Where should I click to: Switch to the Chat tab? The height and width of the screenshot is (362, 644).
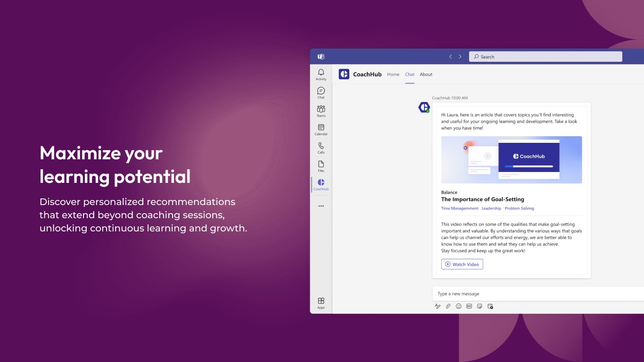tap(410, 74)
